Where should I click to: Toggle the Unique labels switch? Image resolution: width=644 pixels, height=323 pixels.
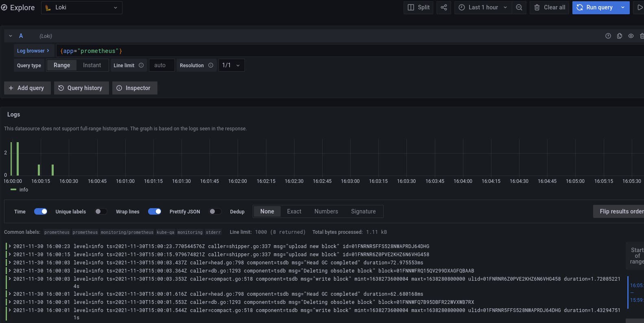tap(101, 211)
